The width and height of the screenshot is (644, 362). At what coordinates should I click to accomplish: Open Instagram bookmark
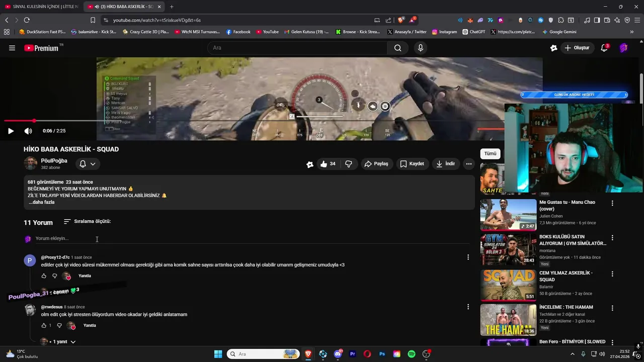tap(444, 32)
